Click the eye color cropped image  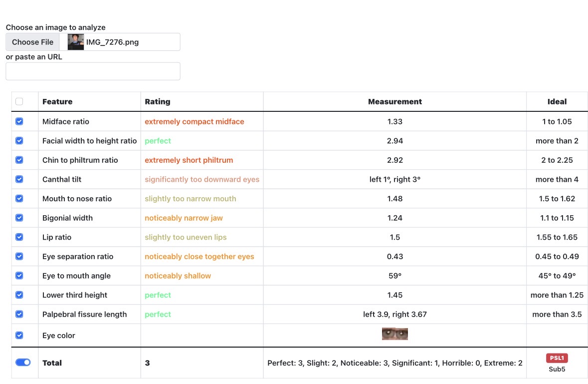click(394, 334)
